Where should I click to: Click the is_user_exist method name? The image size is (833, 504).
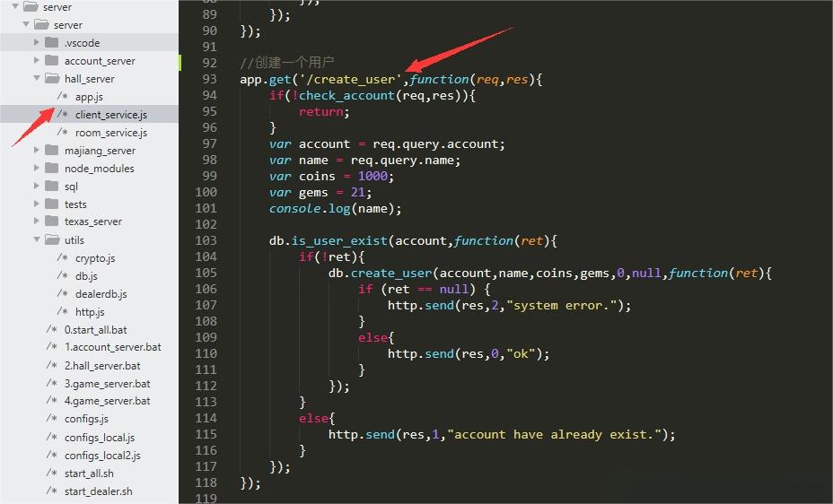[339, 241]
